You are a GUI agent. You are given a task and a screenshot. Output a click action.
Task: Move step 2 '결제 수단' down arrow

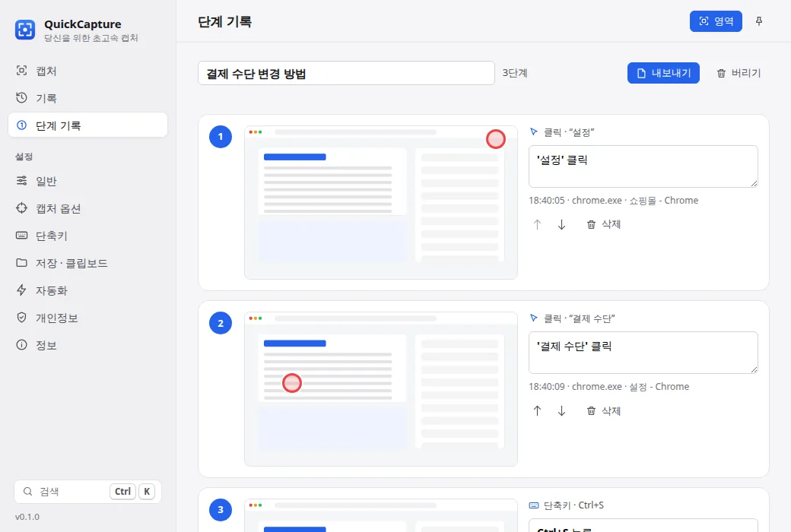(x=561, y=411)
